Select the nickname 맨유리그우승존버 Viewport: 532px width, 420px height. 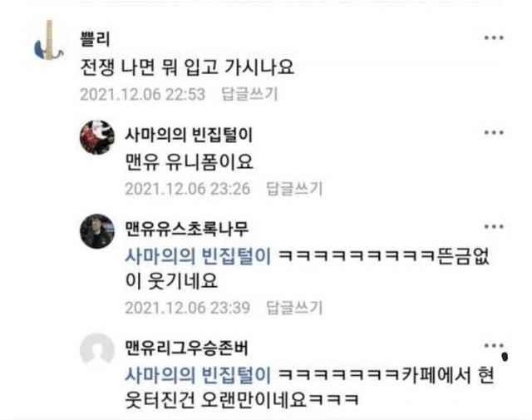pyautogui.click(x=187, y=348)
